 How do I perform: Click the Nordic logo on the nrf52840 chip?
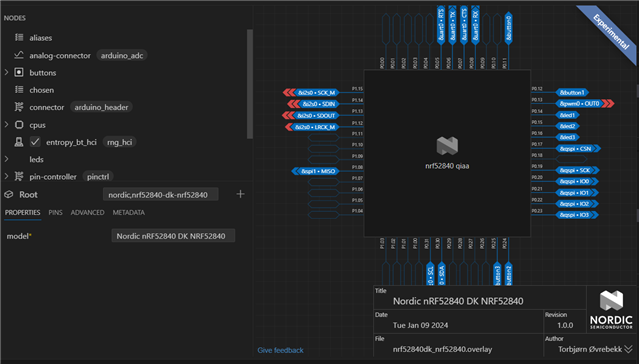pyautogui.click(x=447, y=146)
